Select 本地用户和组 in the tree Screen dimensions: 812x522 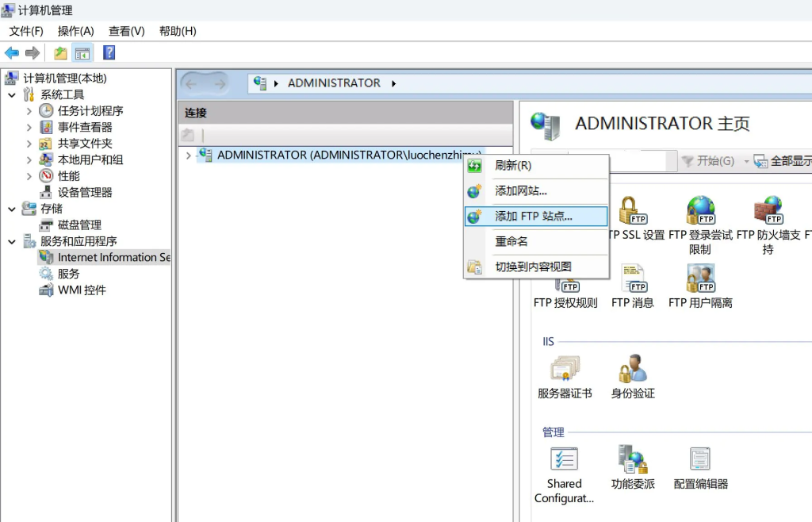[x=90, y=160]
